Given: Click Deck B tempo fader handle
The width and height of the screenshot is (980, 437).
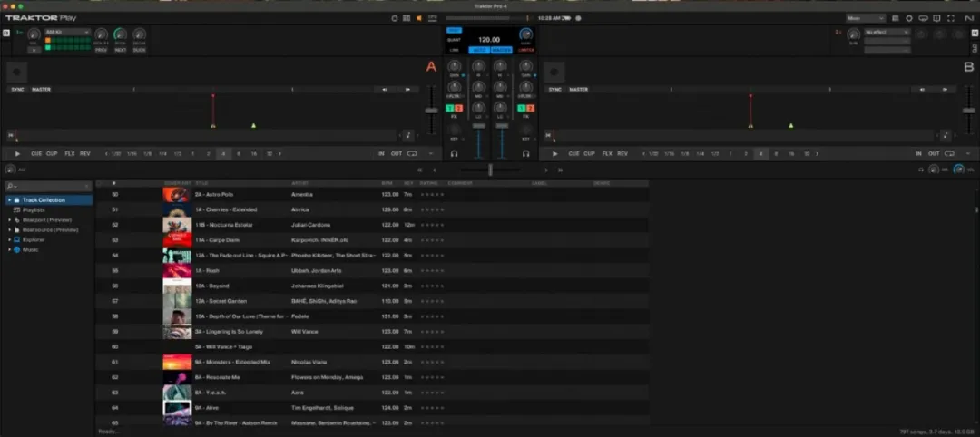Looking at the screenshot, I should tap(969, 111).
